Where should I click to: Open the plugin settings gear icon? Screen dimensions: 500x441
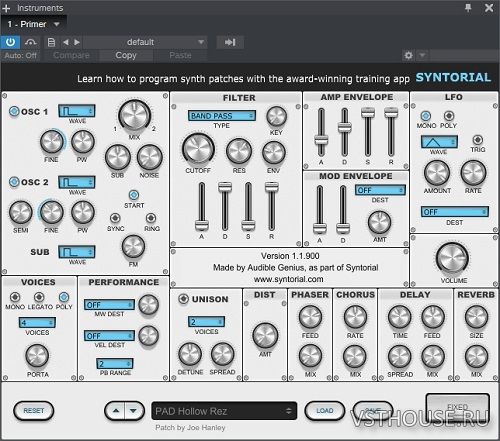click(408, 55)
